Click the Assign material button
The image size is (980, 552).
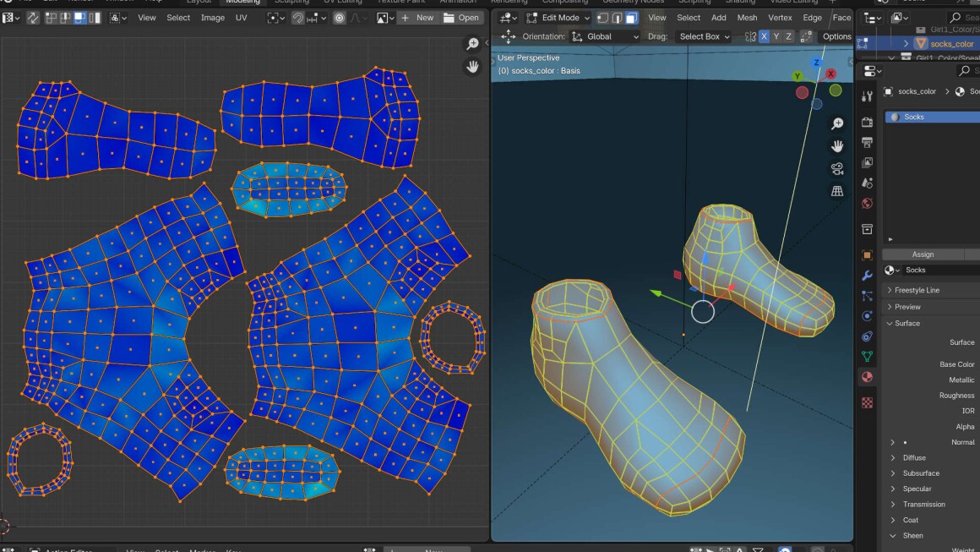click(x=923, y=254)
